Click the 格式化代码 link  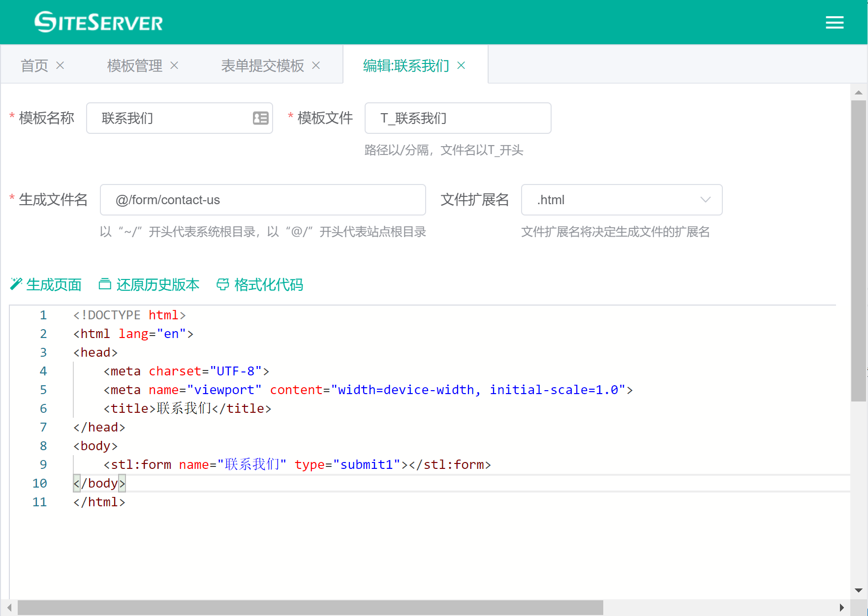click(x=260, y=284)
